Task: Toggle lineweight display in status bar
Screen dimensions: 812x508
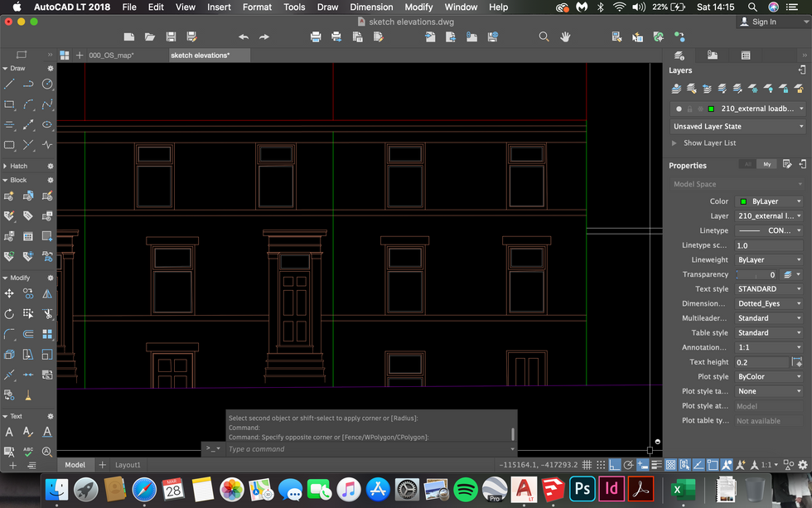Action: (x=656, y=465)
